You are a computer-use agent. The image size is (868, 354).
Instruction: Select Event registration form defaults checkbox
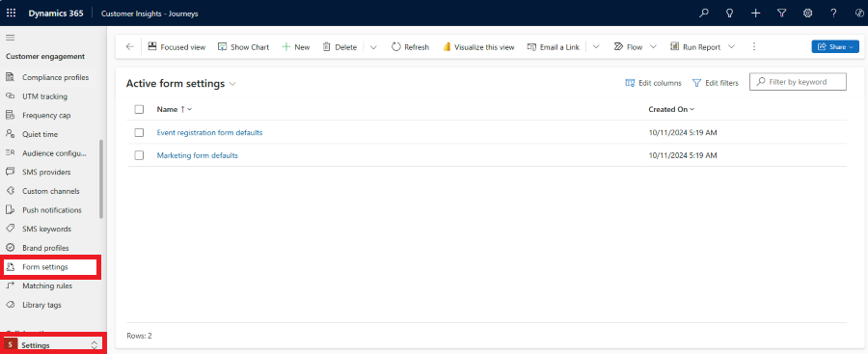point(139,132)
